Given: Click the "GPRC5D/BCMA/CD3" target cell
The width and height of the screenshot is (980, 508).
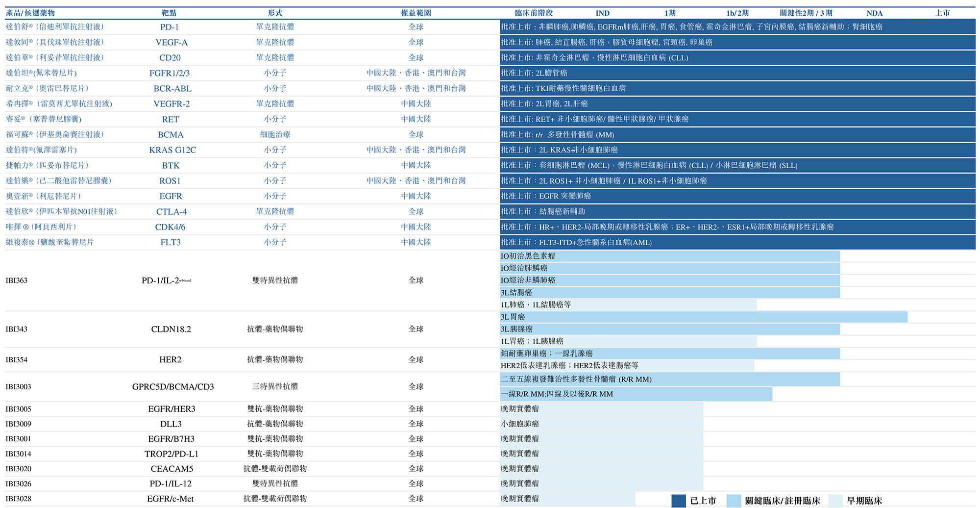Looking at the screenshot, I should (173, 387).
